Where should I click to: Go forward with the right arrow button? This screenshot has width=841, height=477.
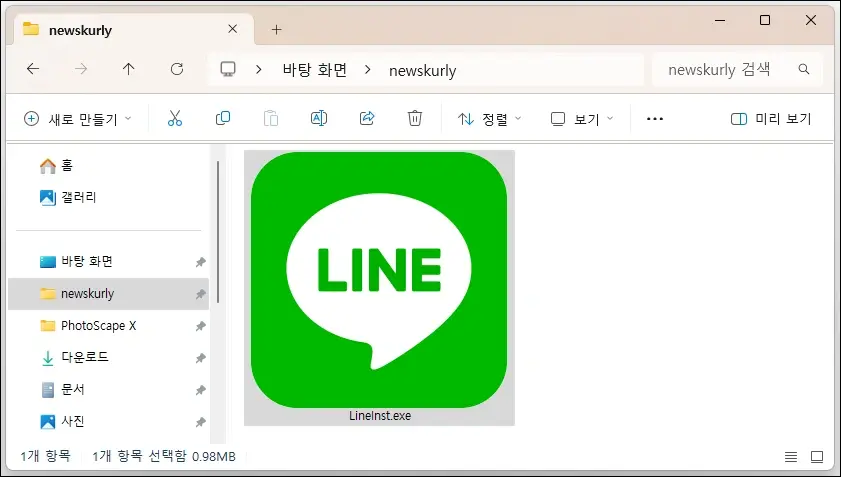coord(81,69)
